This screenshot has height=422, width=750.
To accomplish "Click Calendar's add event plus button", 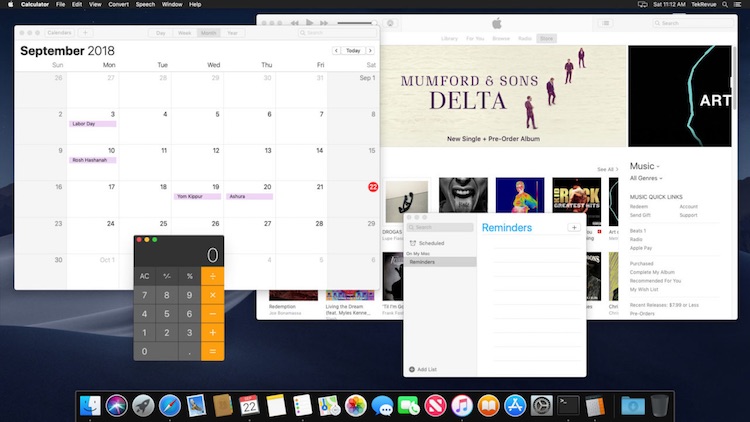I will (85, 33).
